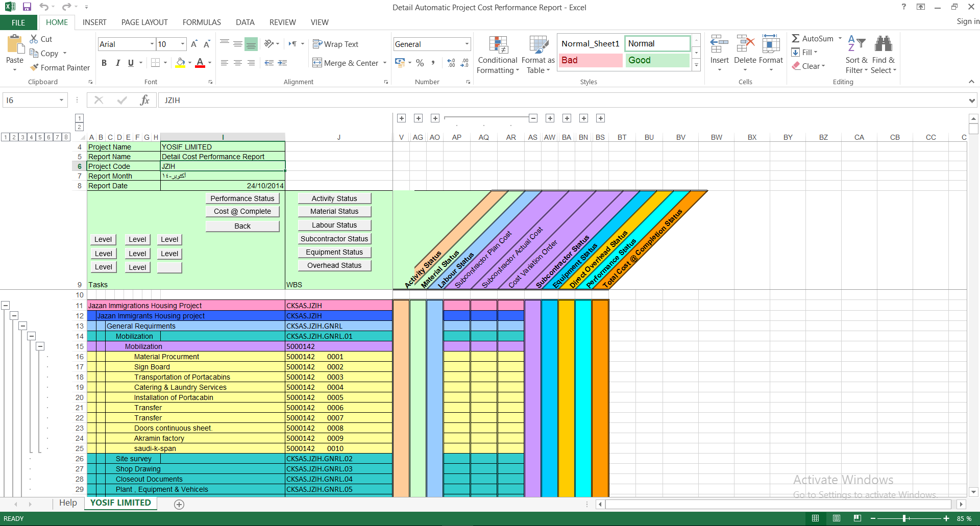This screenshot has height=526, width=980.
Task: Click the Performance Status button
Action: click(x=242, y=198)
